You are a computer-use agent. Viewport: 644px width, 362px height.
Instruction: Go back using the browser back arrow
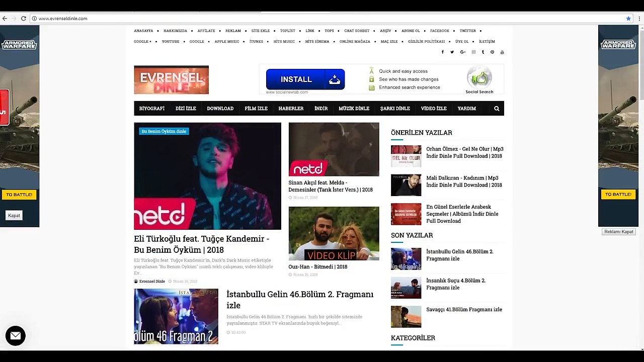point(5,19)
